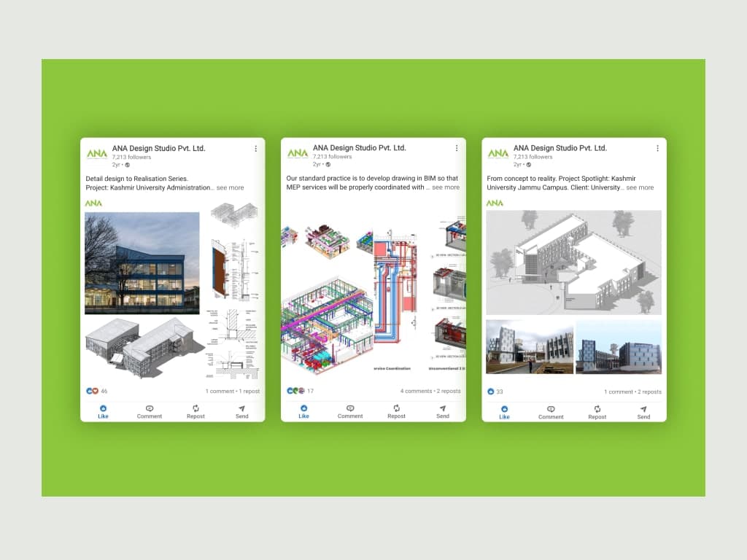Open '4 comments • 2 reposts' on BIM post
This screenshot has width=747, height=560.
(x=430, y=391)
